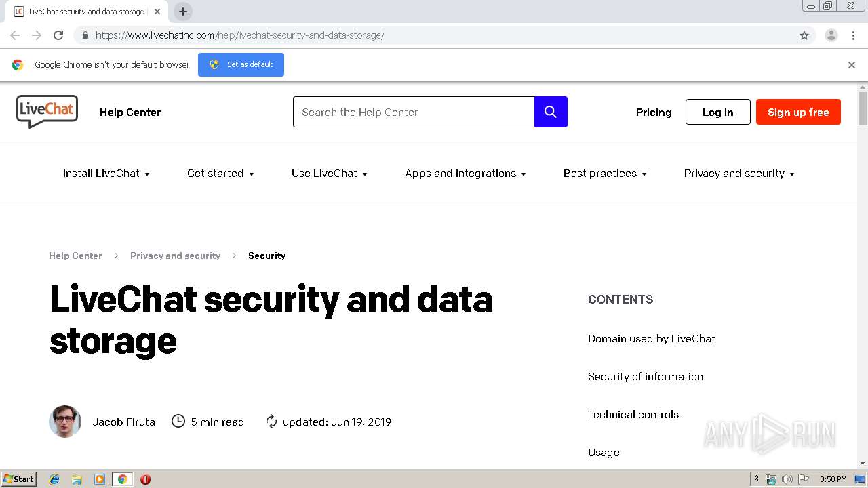Click the "updated: Jun 19, 2019" text
The height and width of the screenshot is (488, 868).
click(x=337, y=422)
